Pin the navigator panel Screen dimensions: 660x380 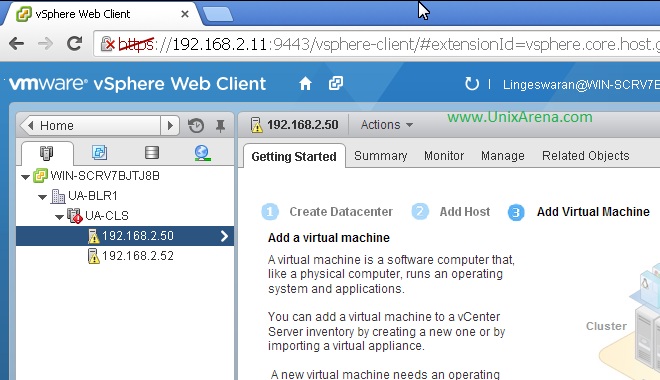(x=220, y=125)
